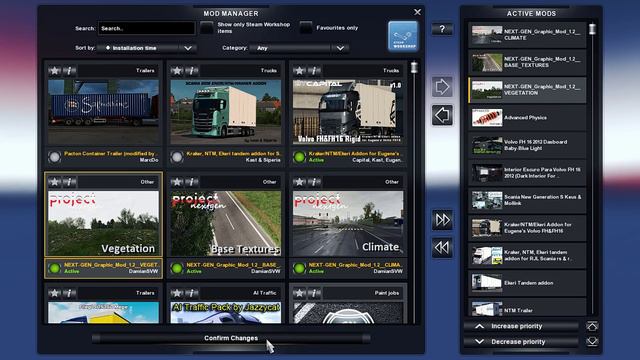Click Decrease priority button
This screenshot has height=360, width=640.
coord(521,342)
